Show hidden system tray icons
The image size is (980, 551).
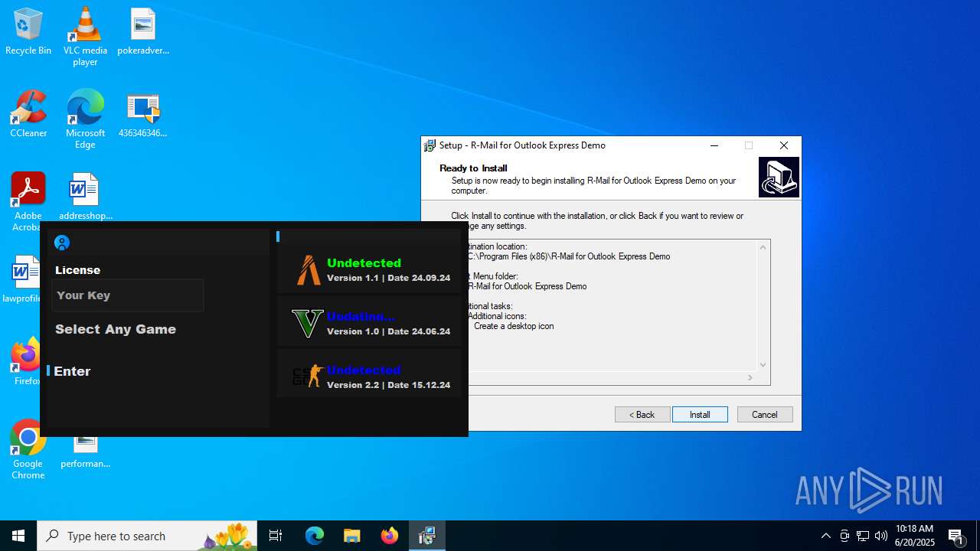826,536
